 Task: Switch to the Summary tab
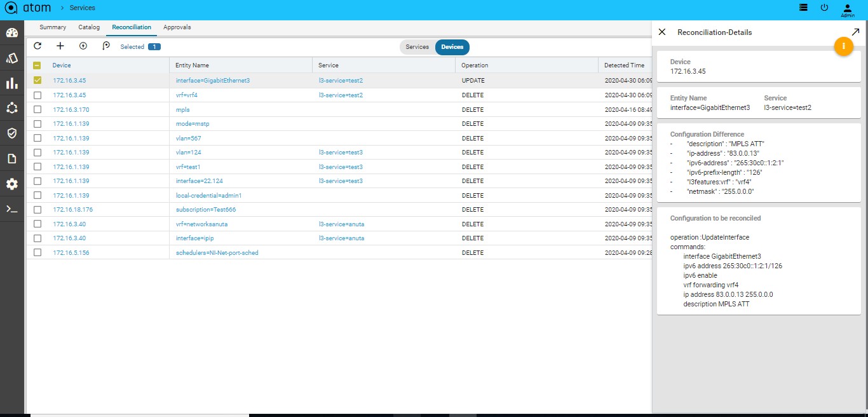(x=53, y=27)
